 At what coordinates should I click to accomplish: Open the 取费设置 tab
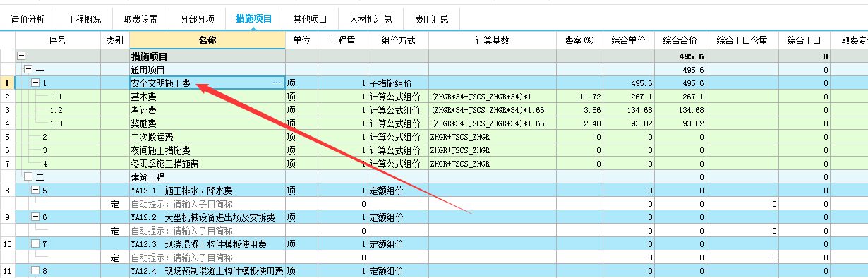pos(140,19)
